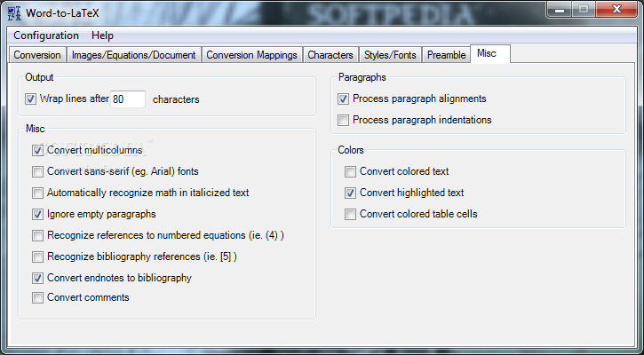Enable Convert sans-serif fonts option
Screen dimensions: 644x355
38,171
